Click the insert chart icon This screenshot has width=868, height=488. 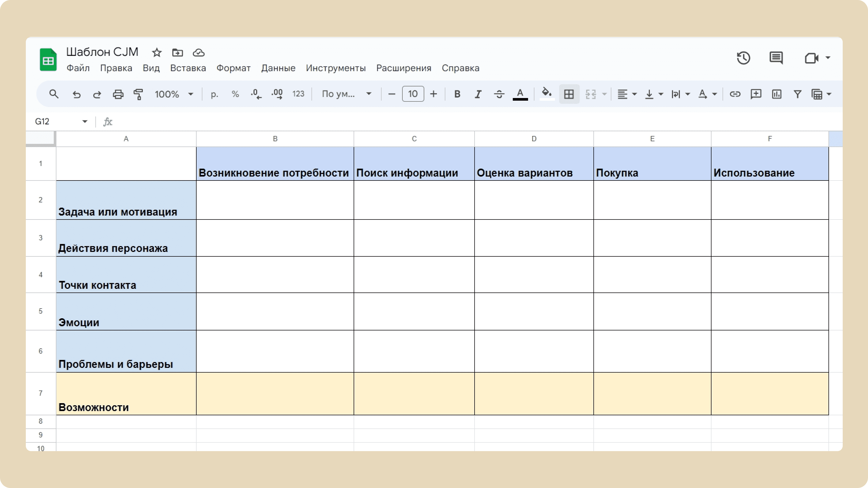[x=777, y=94]
